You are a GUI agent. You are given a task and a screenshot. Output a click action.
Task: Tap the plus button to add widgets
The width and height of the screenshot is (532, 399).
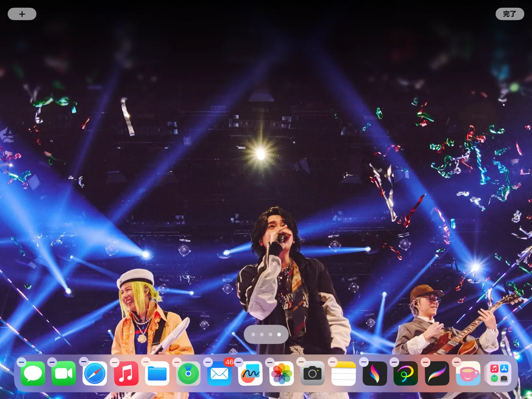[x=22, y=14]
